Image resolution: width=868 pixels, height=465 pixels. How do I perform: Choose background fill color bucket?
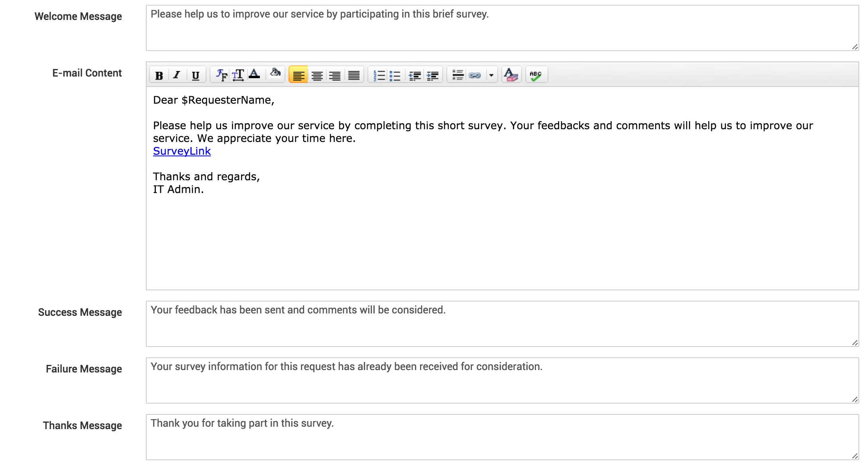coord(275,73)
